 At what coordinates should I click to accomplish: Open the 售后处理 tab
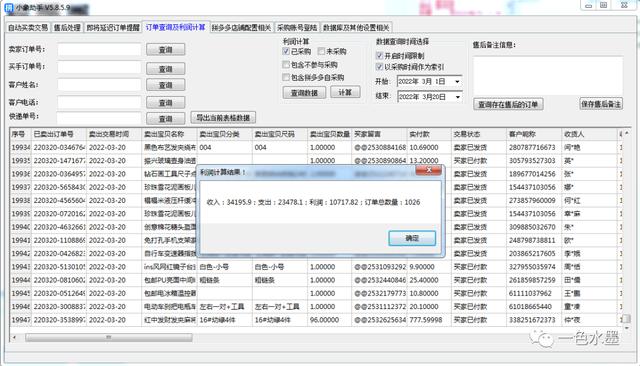[x=67, y=27]
